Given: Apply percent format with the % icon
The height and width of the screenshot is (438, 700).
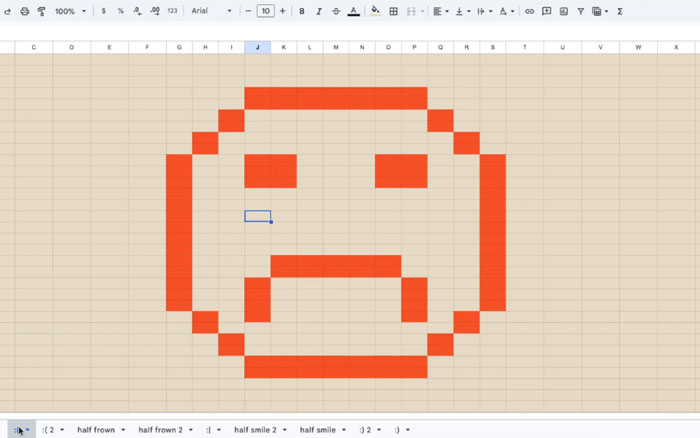Looking at the screenshot, I should click(121, 11).
